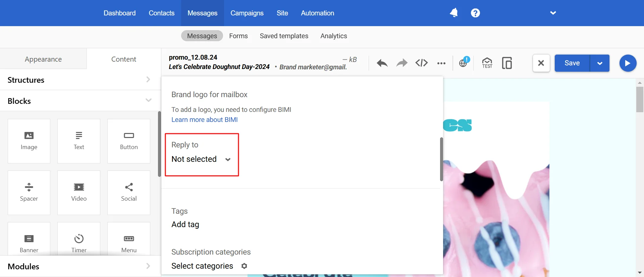Click the page scroll down arrow
The image size is (644, 277).
640,273
